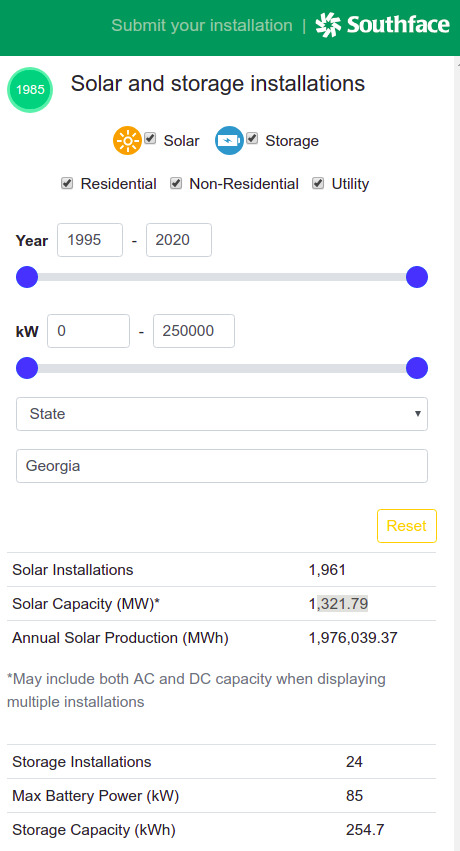
Task: Disable the Utility checkbox
Action: pos(318,183)
